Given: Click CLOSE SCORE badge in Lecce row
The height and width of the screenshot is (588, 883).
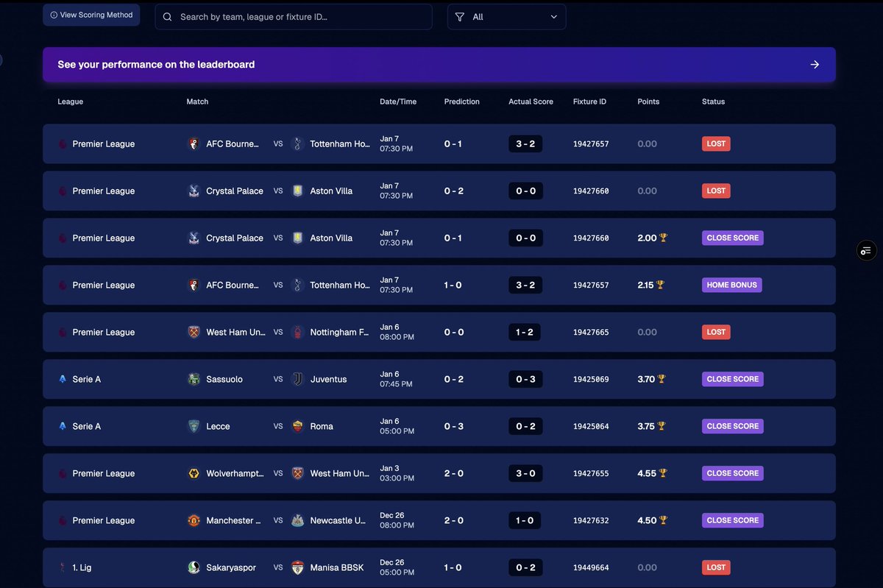Looking at the screenshot, I should click(x=733, y=426).
